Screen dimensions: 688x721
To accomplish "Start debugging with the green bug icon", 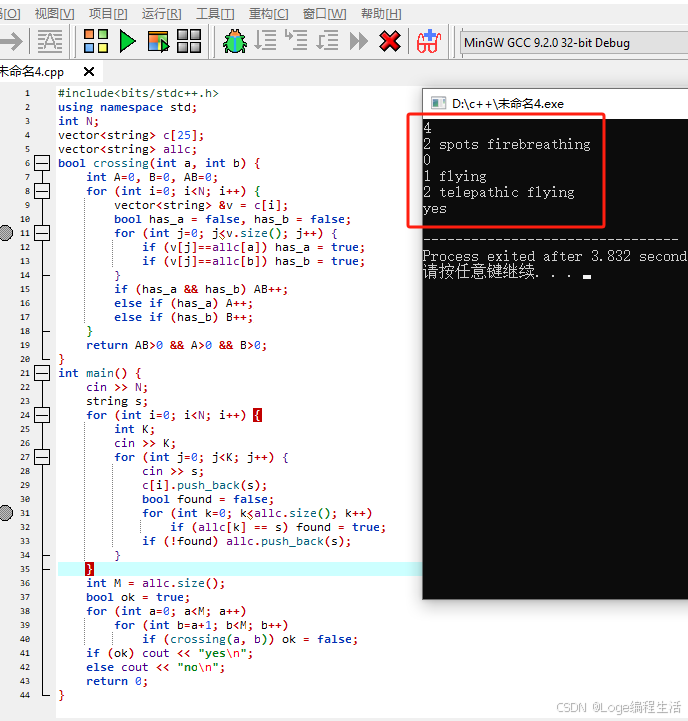I will [x=235, y=41].
